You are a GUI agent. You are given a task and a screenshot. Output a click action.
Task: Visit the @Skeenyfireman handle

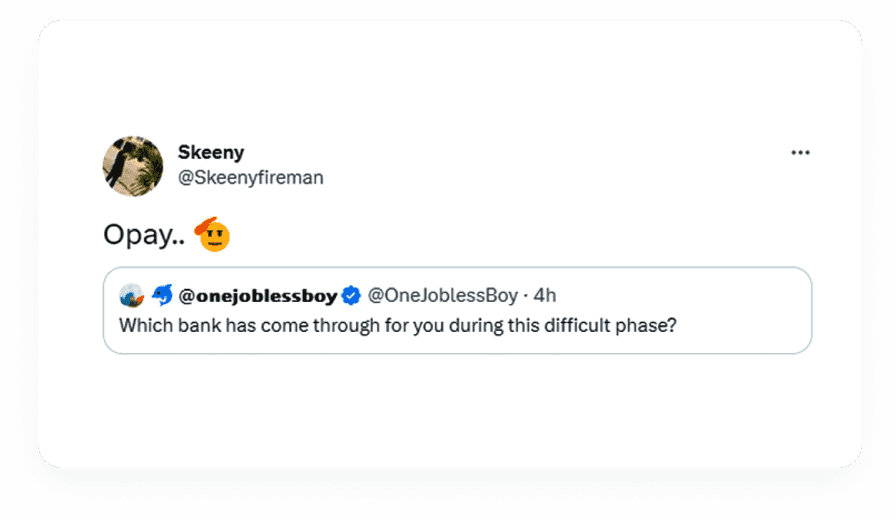pos(250,177)
